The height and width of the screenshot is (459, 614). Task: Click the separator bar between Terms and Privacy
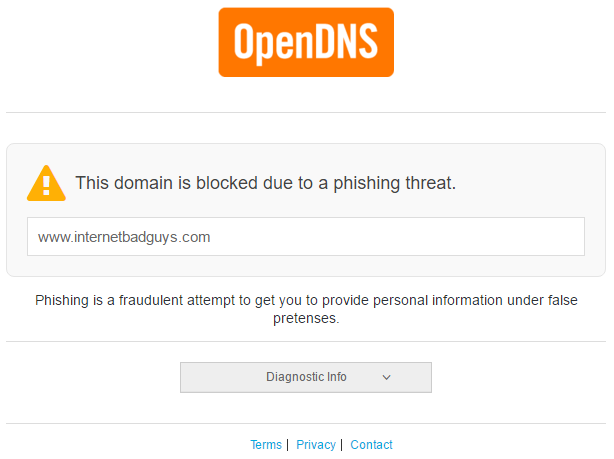pos(288,445)
